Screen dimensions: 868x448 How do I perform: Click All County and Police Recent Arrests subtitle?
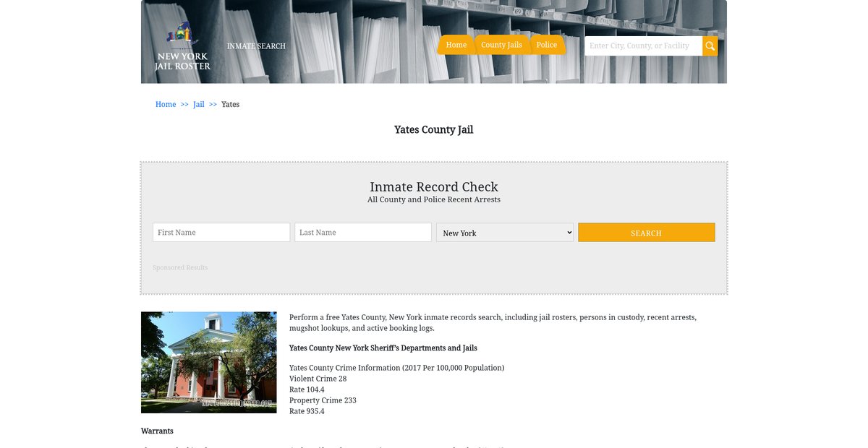434,199
